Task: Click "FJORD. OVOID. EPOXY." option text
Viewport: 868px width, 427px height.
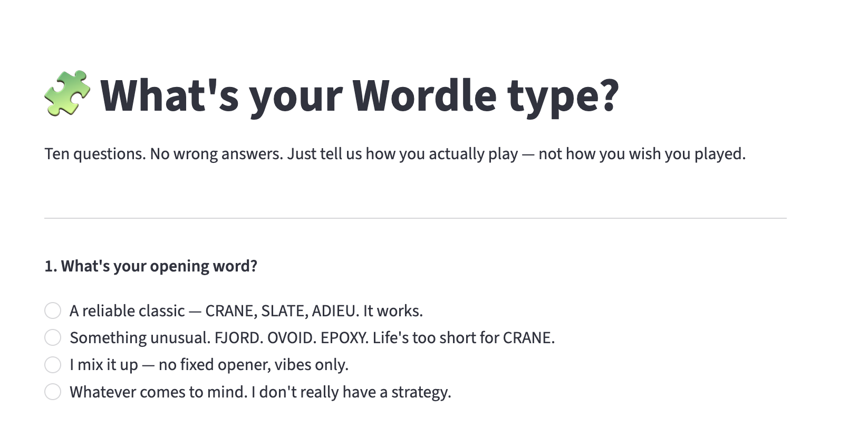Action: coord(291,338)
